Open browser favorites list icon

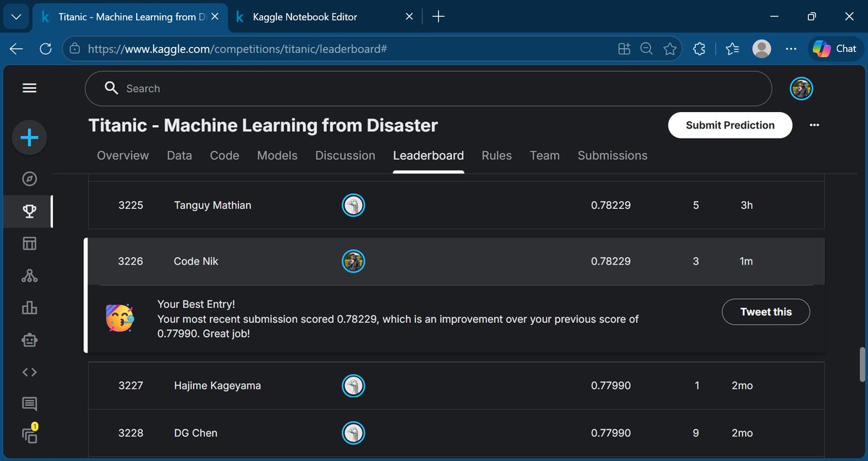pyautogui.click(x=732, y=48)
